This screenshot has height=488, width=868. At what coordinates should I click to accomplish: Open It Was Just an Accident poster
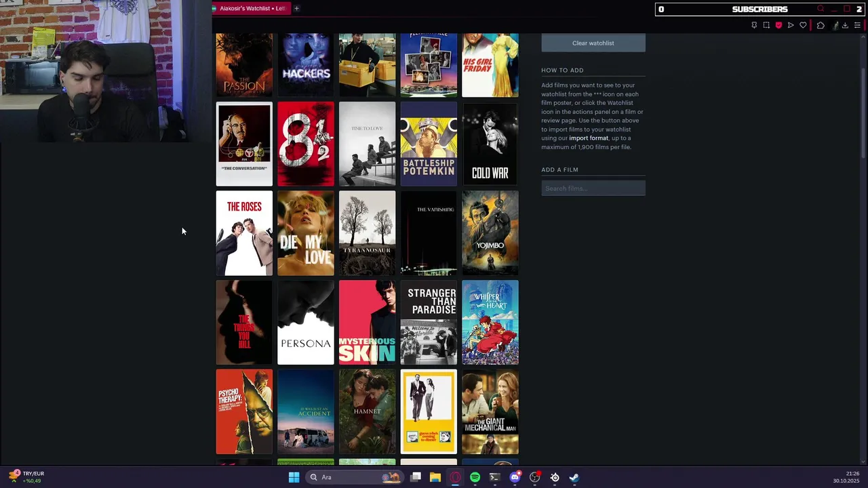306,411
